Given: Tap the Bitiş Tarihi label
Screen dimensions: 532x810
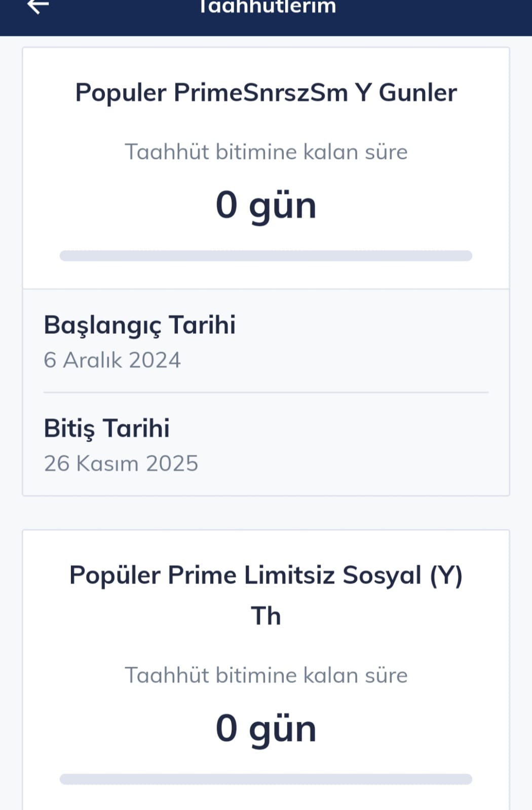Looking at the screenshot, I should [x=106, y=428].
